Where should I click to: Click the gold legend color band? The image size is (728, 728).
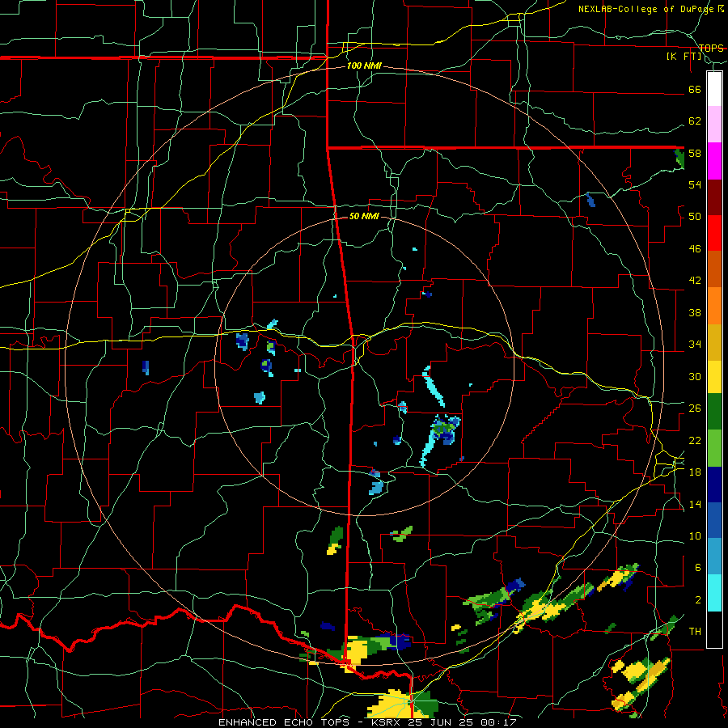[714, 342]
